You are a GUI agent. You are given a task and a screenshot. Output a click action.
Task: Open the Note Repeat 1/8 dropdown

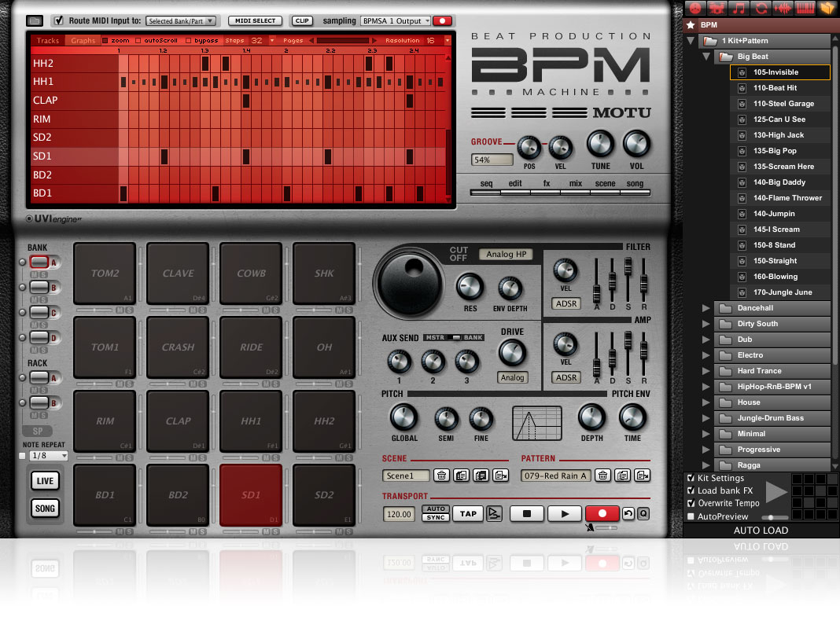[x=49, y=456]
